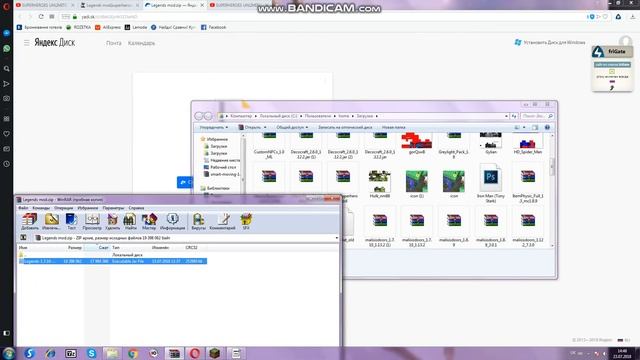Image resolution: width=640 pixels, height=360 pixels.
Task: Reload the browser page
Action: coord(41,16)
